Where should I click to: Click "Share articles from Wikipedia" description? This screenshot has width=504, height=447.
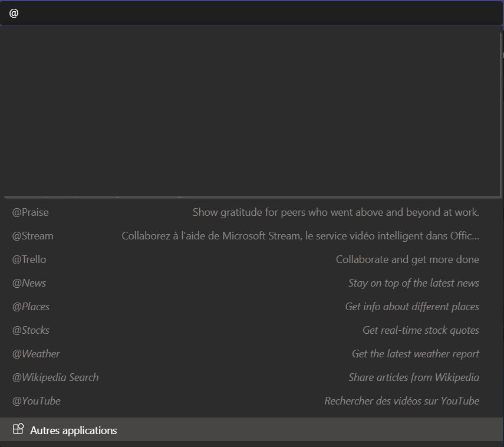414,377
